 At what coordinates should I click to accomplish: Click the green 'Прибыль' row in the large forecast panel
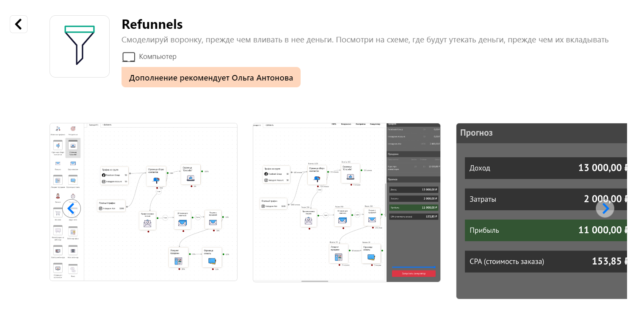click(x=545, y=230)
